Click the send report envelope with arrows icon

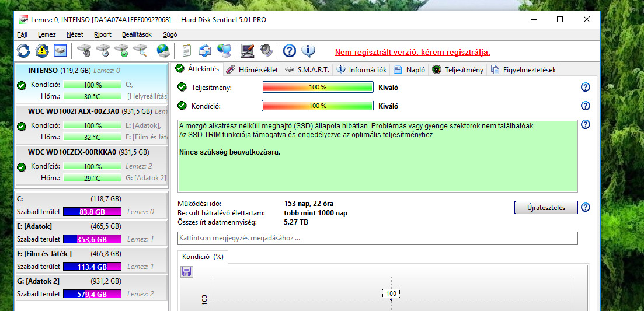coord(205,51)
